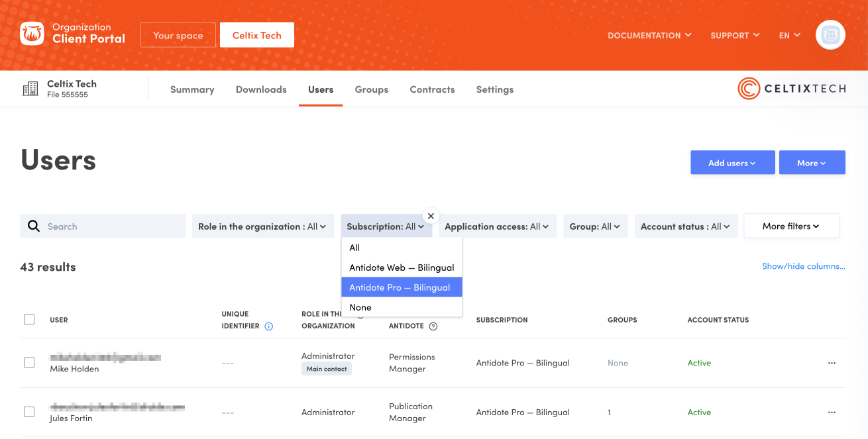
Task: Open the Show/hide columns link
Action: tap(803, 266)
